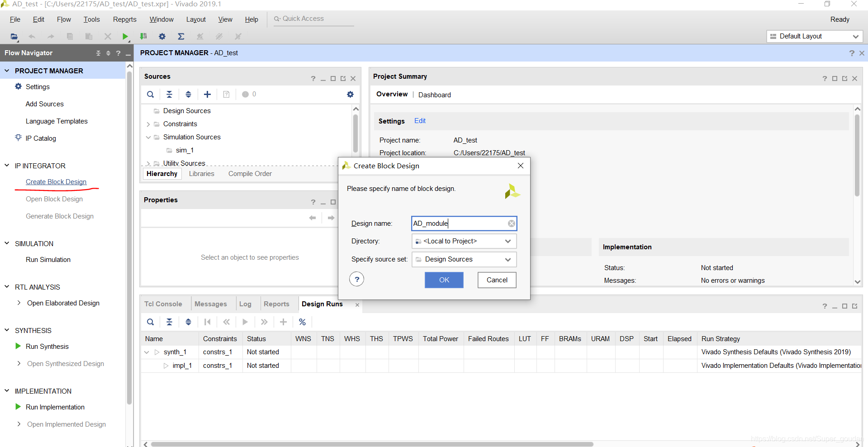Click the Quick Access search field

[313, 19]
